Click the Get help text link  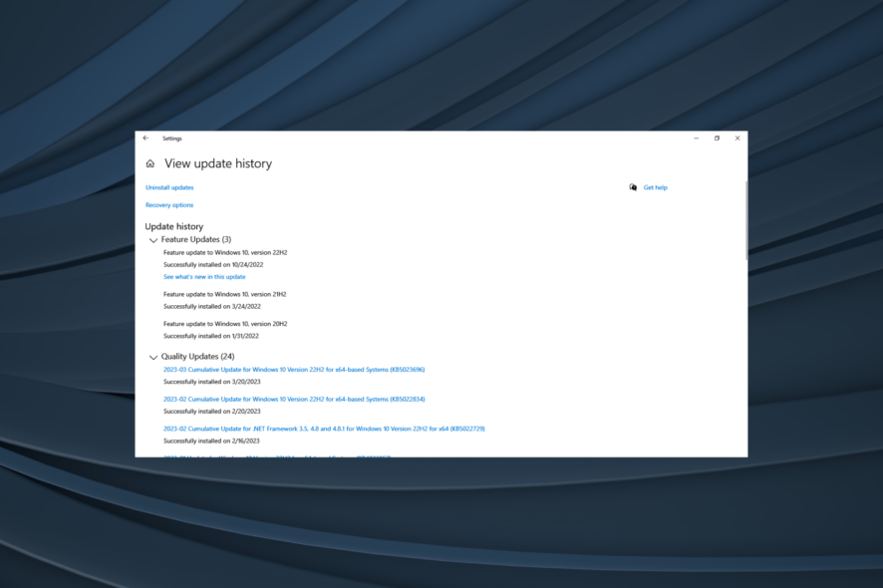pyautogui.click(x=656, y=187)
